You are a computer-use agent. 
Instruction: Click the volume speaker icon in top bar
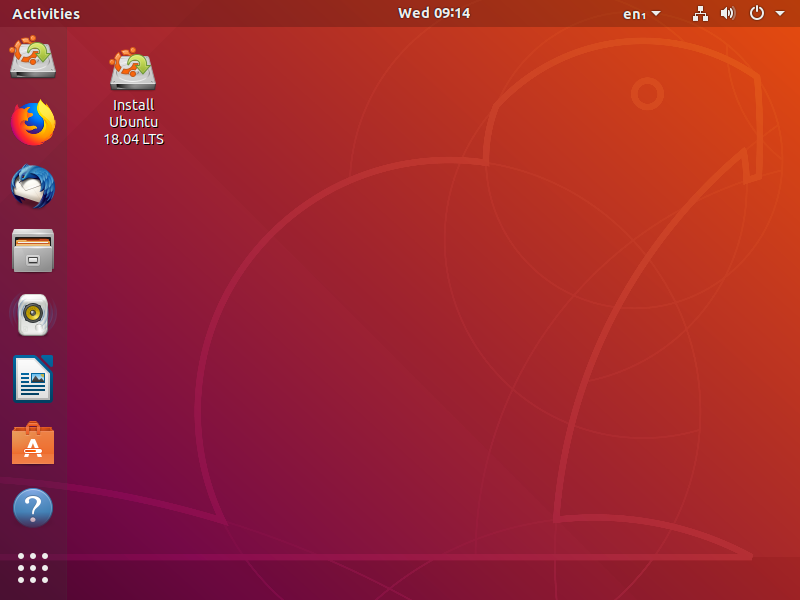tap(728, 14)
